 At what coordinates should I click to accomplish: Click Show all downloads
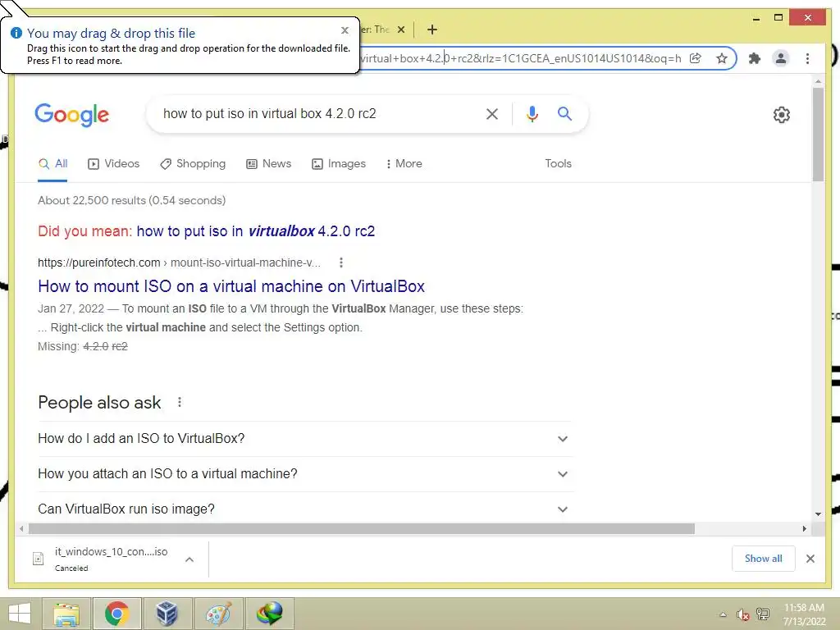click(x=763, y=559)
